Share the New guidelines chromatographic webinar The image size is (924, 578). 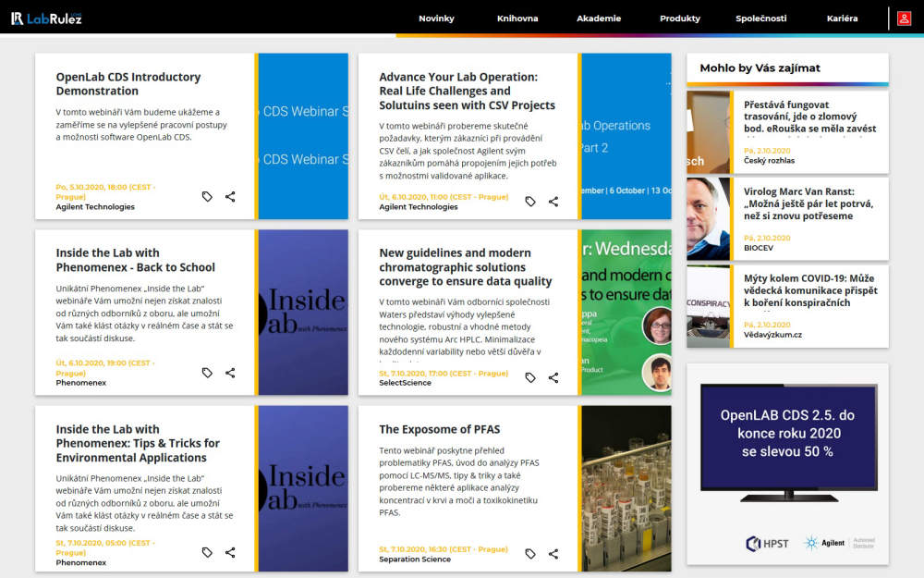tap(553, 377)
